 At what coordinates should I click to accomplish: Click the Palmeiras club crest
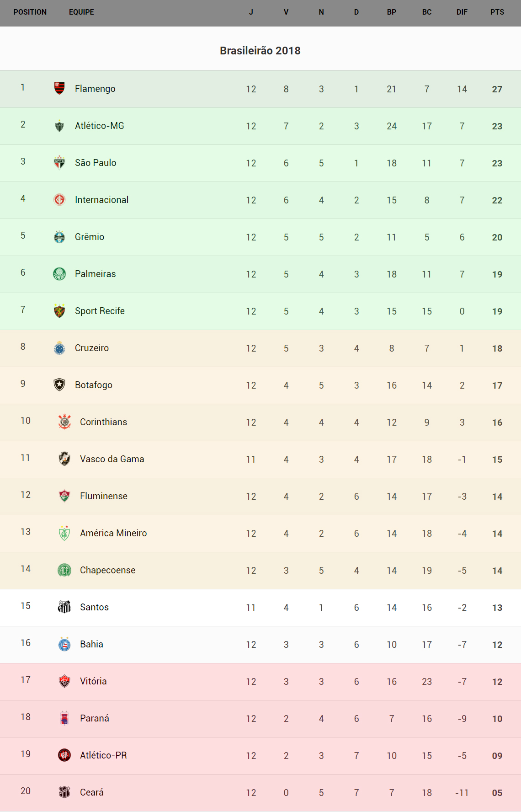tap(59, 274)
